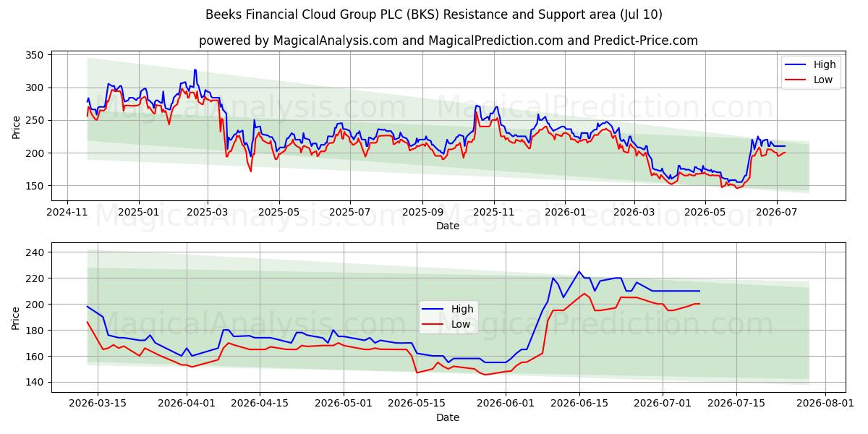Click the 2026-04-01 tick label
Screen dimensions: 868x434
coord(187,404)
